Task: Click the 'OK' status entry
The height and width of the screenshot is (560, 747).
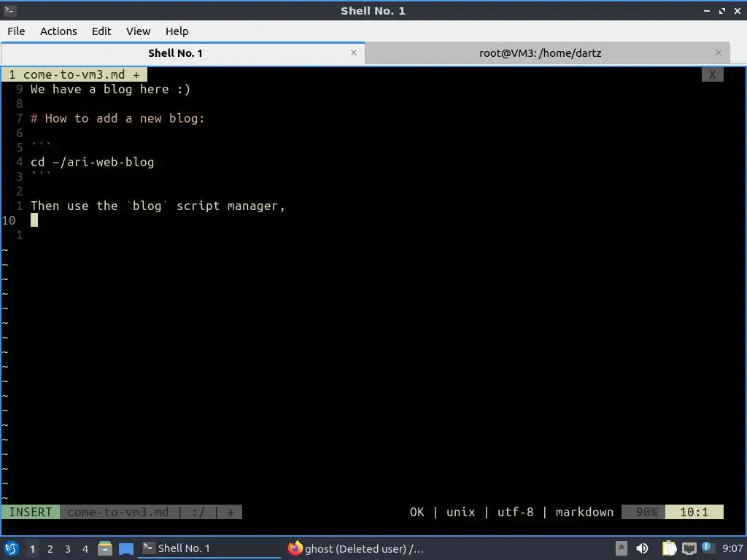Action: 417,512
